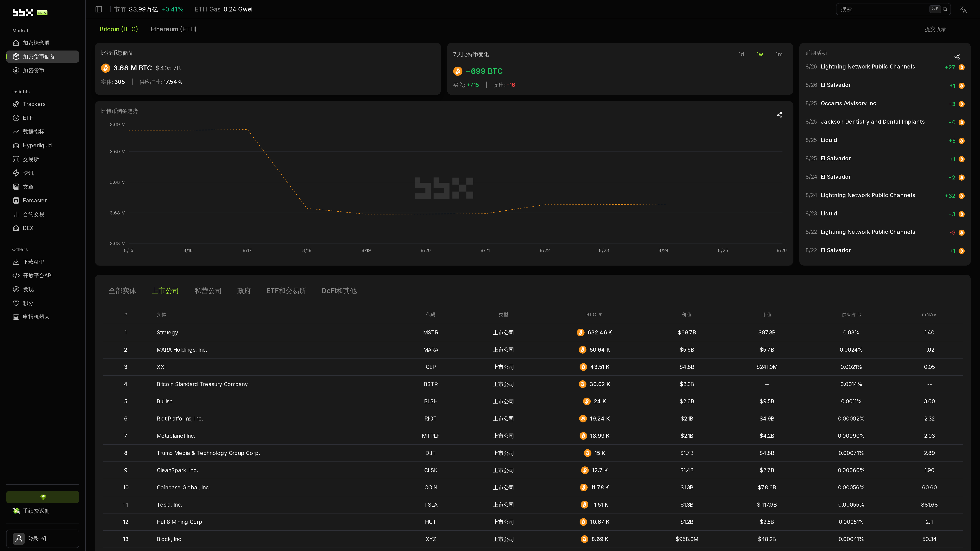980x551 pixels.
Task: Open 数据指标 sidebar item
Action: 43,132
